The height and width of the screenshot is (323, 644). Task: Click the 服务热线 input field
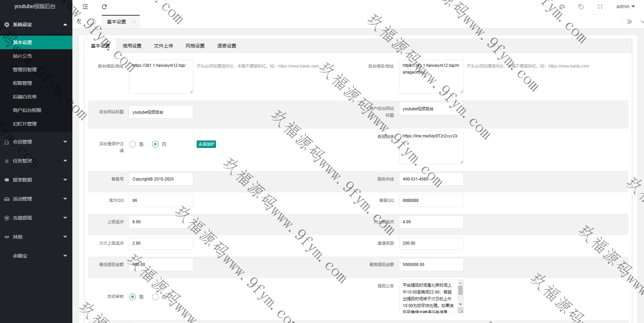point(431,179)
